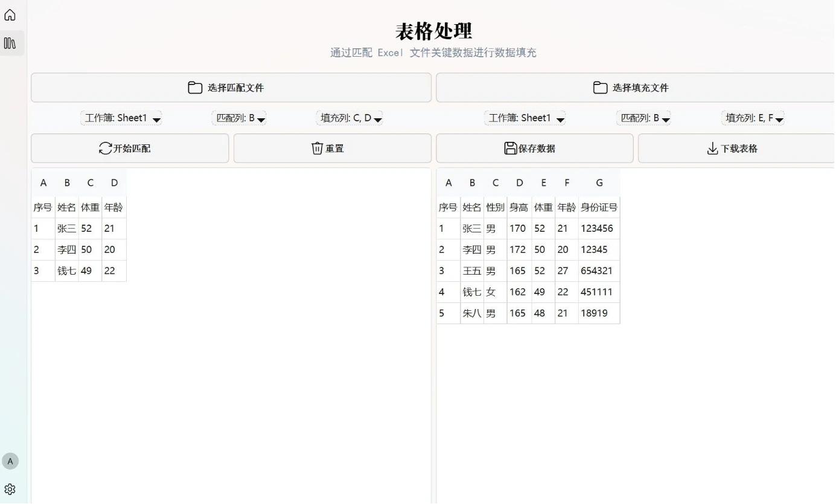Image resolution: width=836 pixels, height=504 pixels.
Task: Download table via 下载表格 button
Action: [x=737, y=148]
